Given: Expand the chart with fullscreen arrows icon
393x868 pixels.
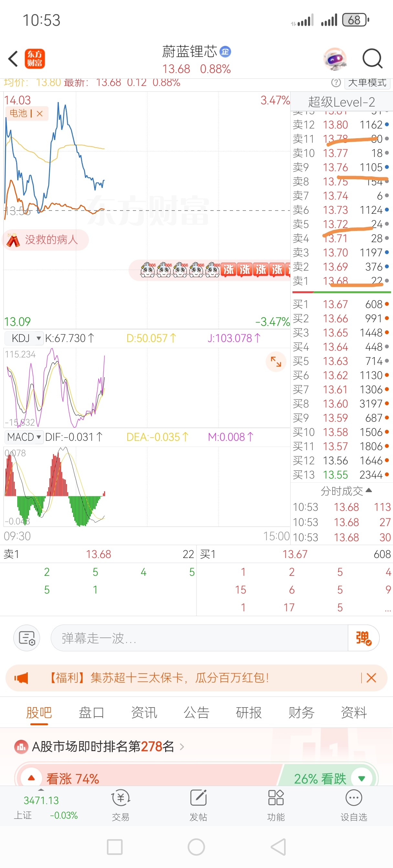Looking at the screenshot, I should point(276,362).
